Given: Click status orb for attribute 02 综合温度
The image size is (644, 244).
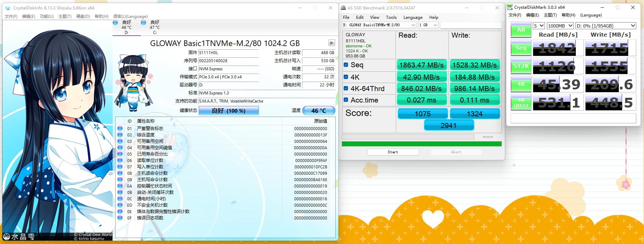Looking at the screenshot, I should click(x=120, y=135).
